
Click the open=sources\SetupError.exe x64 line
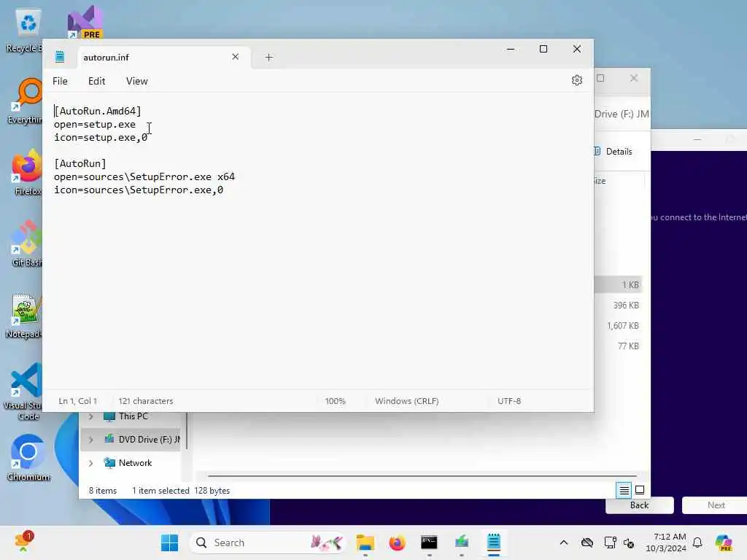click(x=144, y=176)
